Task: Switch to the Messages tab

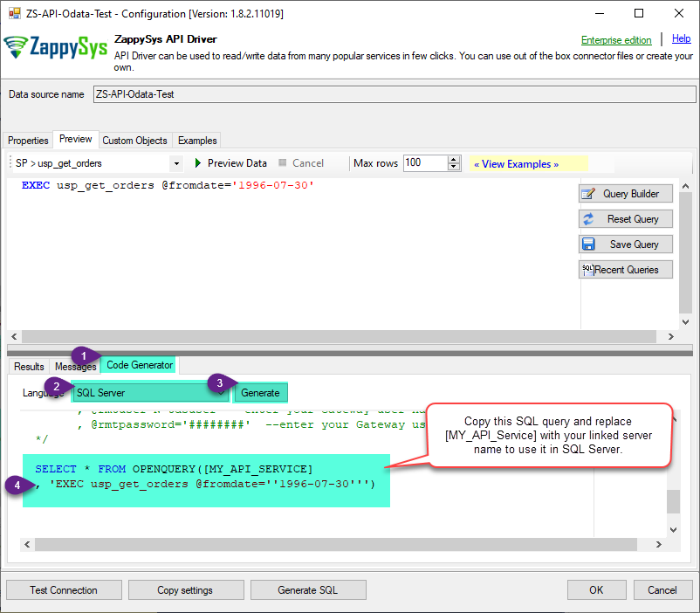Action: click(75, 367)
